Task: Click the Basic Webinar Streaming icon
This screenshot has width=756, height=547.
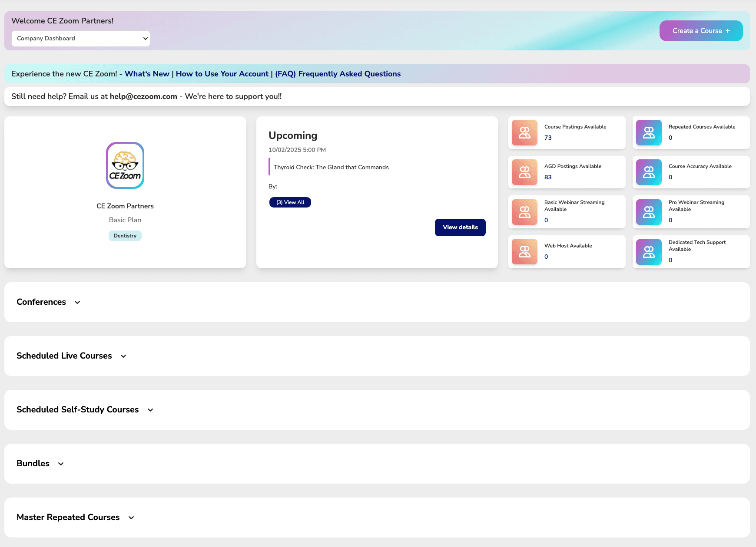Action: 524,212
